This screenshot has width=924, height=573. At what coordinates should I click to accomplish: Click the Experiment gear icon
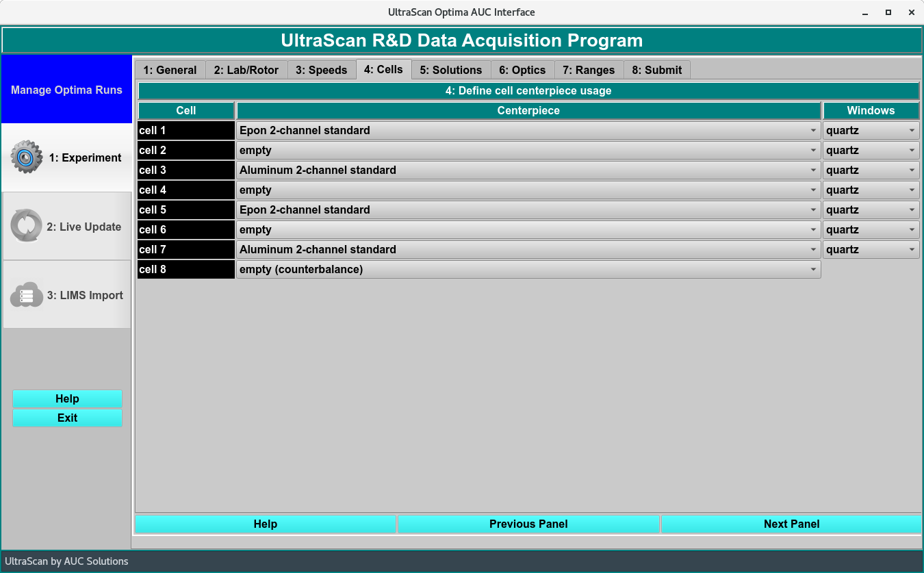click(x=26, y=157)
